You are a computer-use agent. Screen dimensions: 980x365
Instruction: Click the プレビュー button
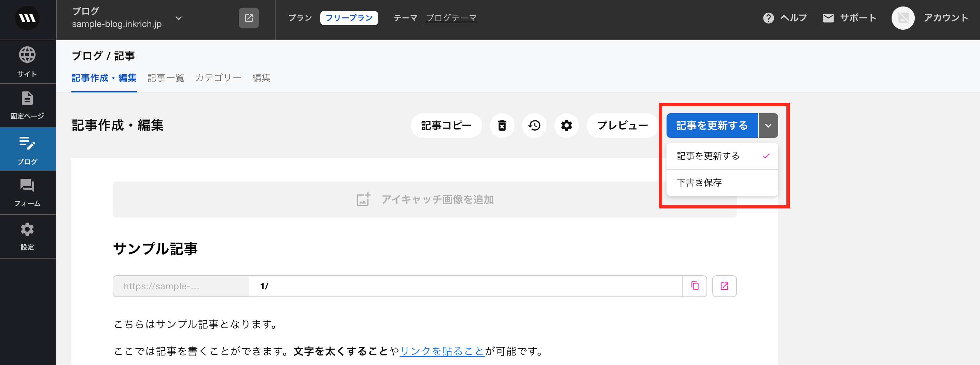pyautogui.click(x=622, y=126)
